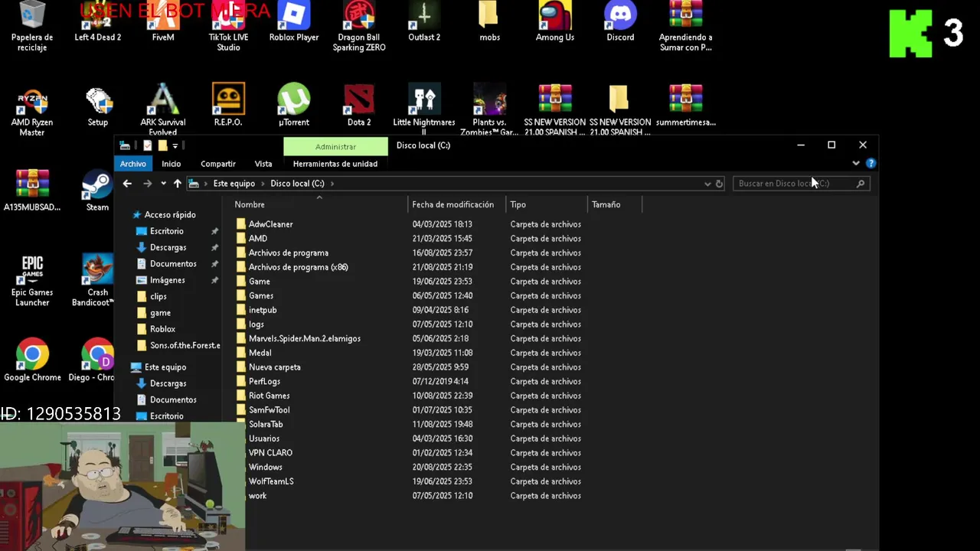Open the quick access toolbar customize dropdown
980x551 pixels.
(175, 145)
